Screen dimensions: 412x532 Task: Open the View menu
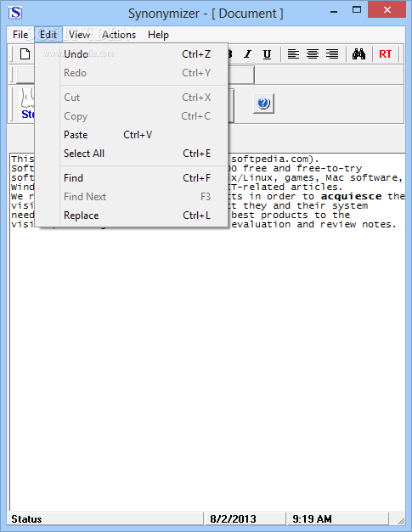(79, 35)
